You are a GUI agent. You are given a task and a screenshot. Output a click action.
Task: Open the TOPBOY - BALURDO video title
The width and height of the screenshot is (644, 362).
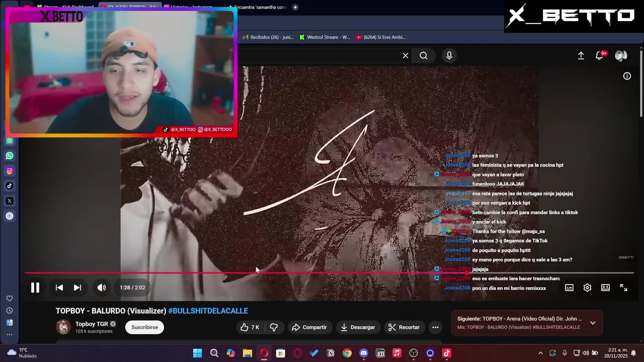pos(111,311)
